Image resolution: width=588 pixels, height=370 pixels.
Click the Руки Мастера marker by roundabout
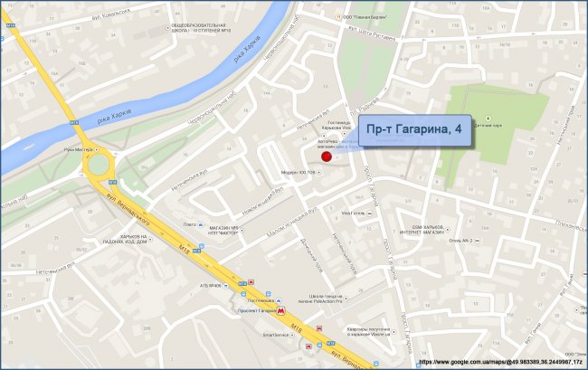tap(97, 149)
